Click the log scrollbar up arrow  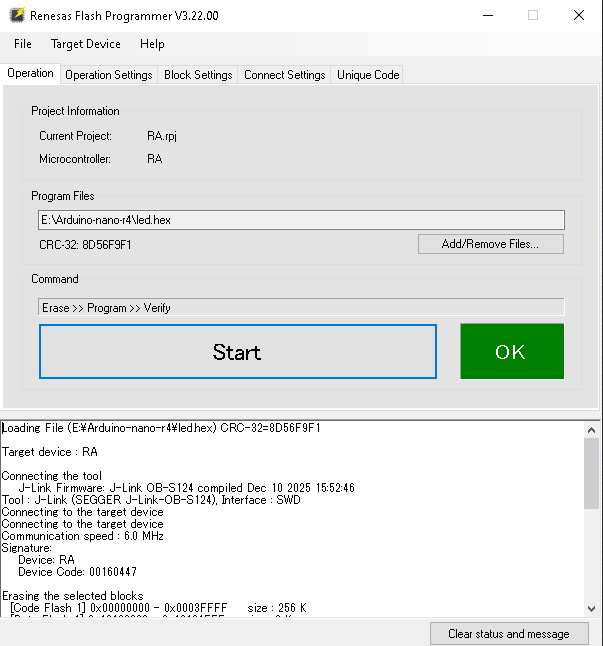pos(591,430)
